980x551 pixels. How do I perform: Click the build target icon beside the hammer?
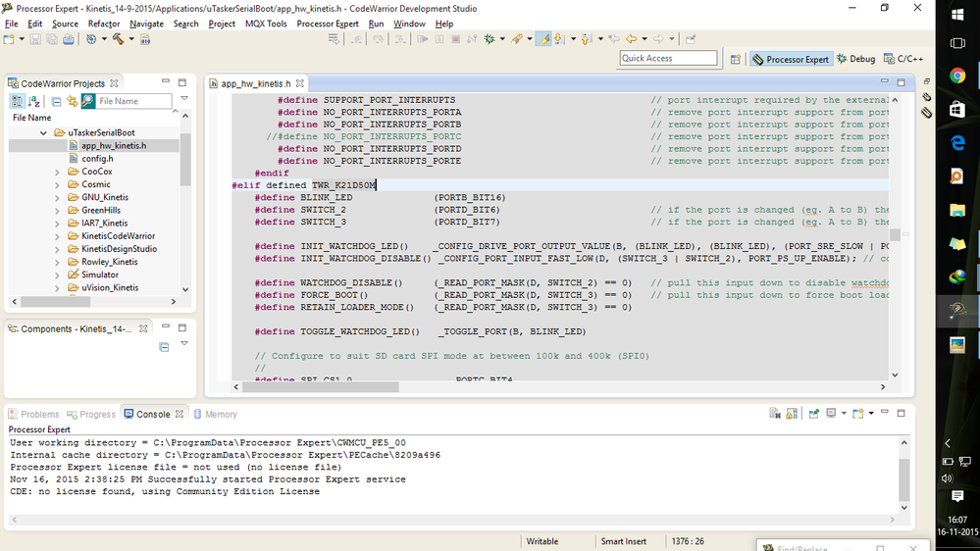[x=91, y=39]
